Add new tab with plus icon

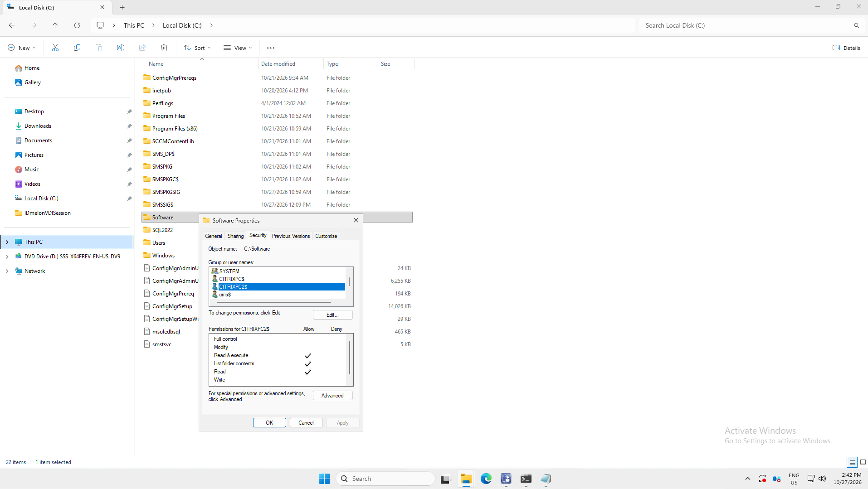tap(122, 7)
